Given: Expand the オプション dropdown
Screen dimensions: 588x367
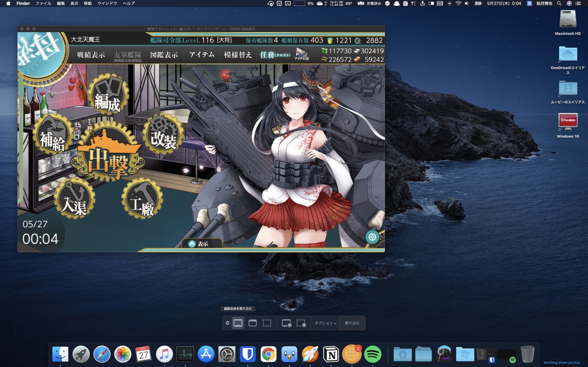Looking at the screenshot, I should pyautogui.click(x=325, y=323).
